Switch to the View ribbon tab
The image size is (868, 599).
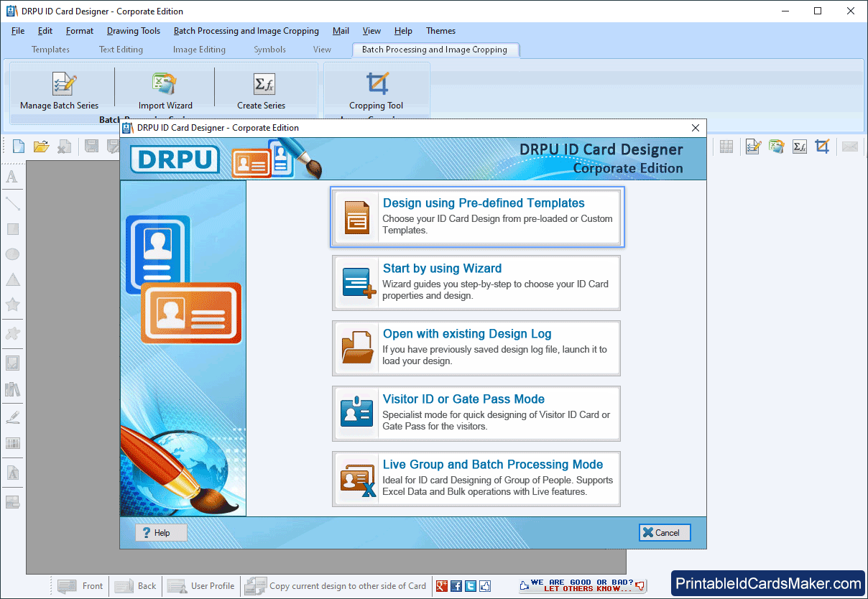coord(323,50)
